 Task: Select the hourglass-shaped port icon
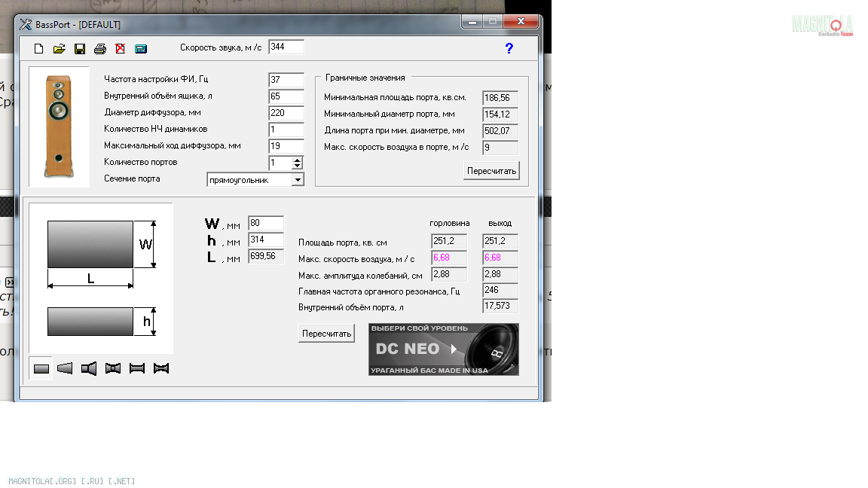tap(160, 368)
